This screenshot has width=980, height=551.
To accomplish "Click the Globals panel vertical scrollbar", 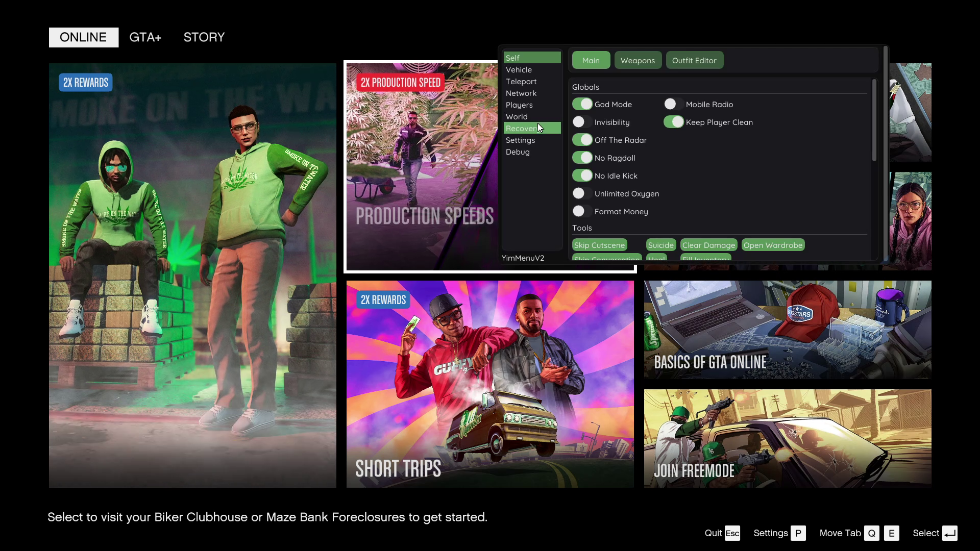I will [874, 120].
